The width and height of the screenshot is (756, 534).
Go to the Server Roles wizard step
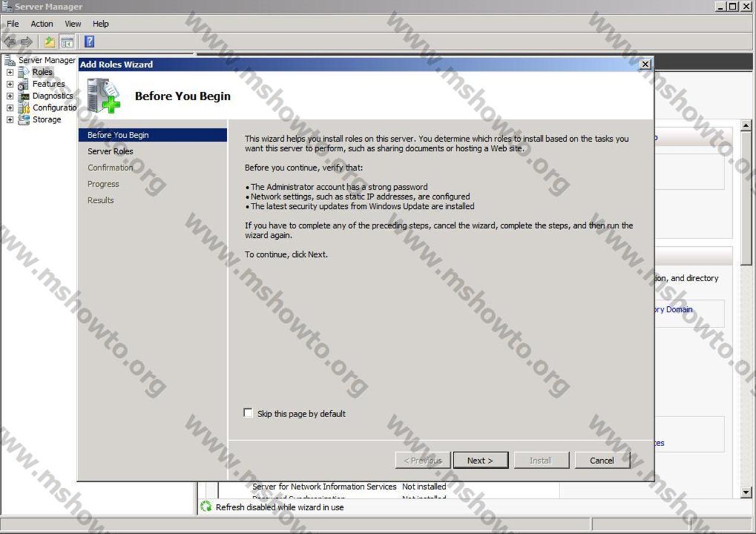tap(110, 151)
